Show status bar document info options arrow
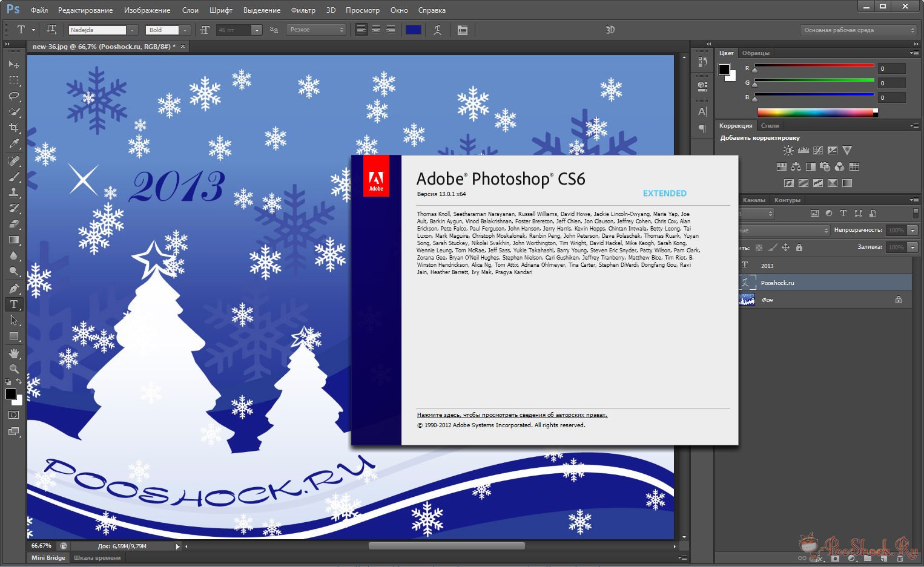The image size is (924, 567). click(x=177, y=546)
